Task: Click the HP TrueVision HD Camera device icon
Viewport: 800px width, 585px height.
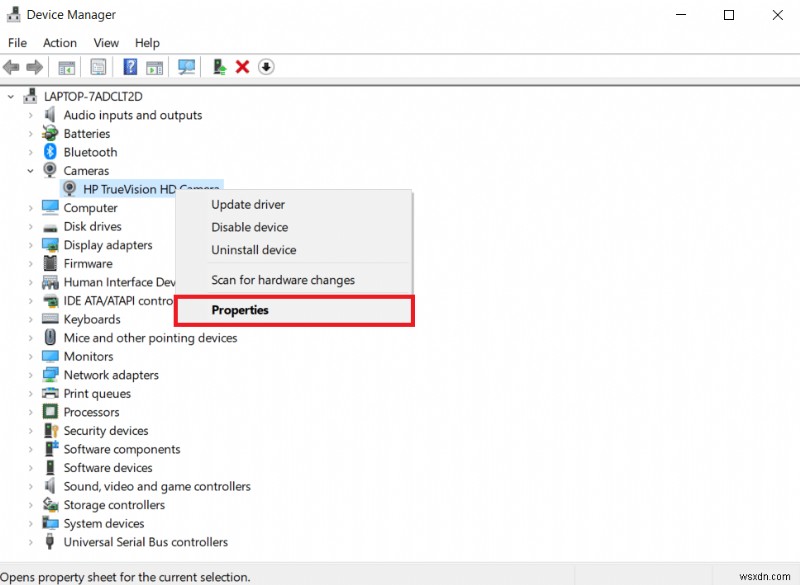Action: tap(69, 189)
